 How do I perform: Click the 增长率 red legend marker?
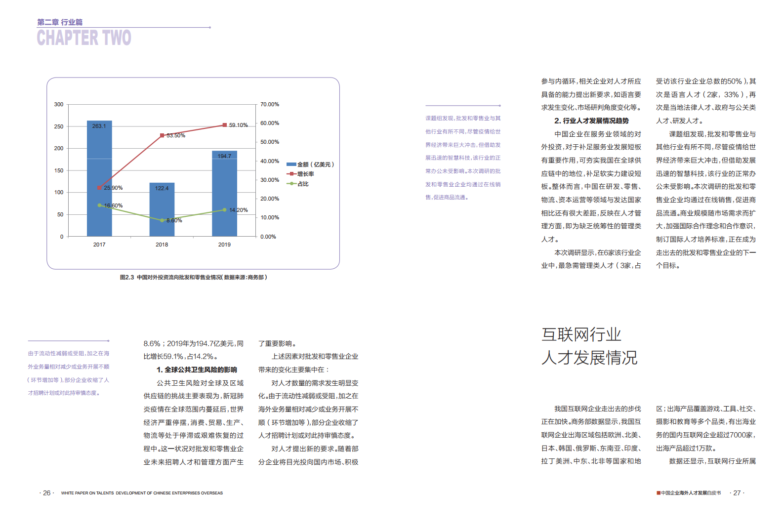pyautogui.click(x=291, y=174)
